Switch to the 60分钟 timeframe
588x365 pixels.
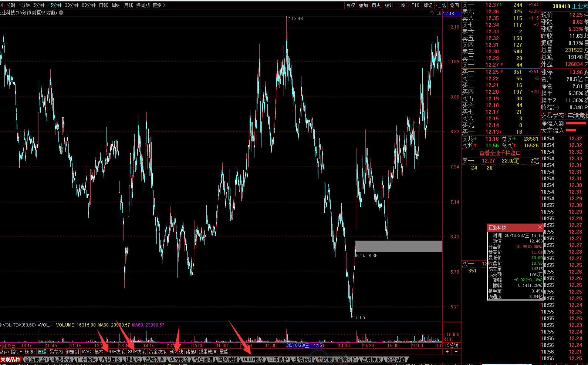(x=89, y=5)
